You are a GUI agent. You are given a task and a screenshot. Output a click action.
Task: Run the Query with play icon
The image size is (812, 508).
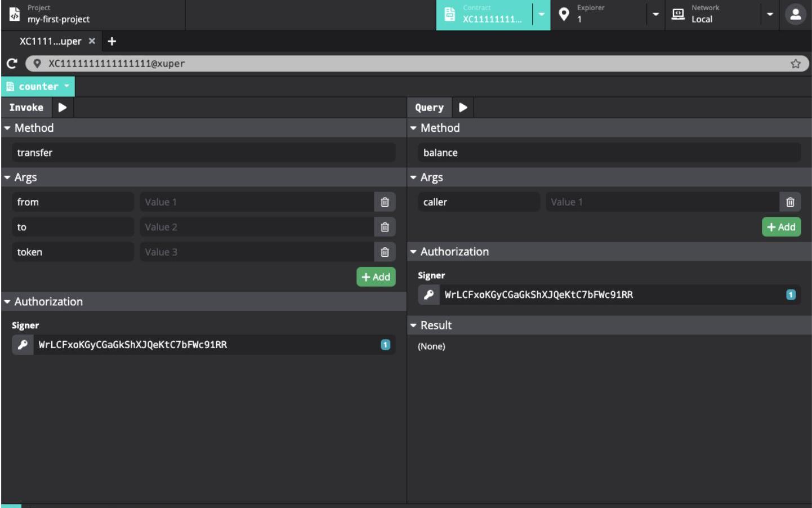click(x=463, y=108)
